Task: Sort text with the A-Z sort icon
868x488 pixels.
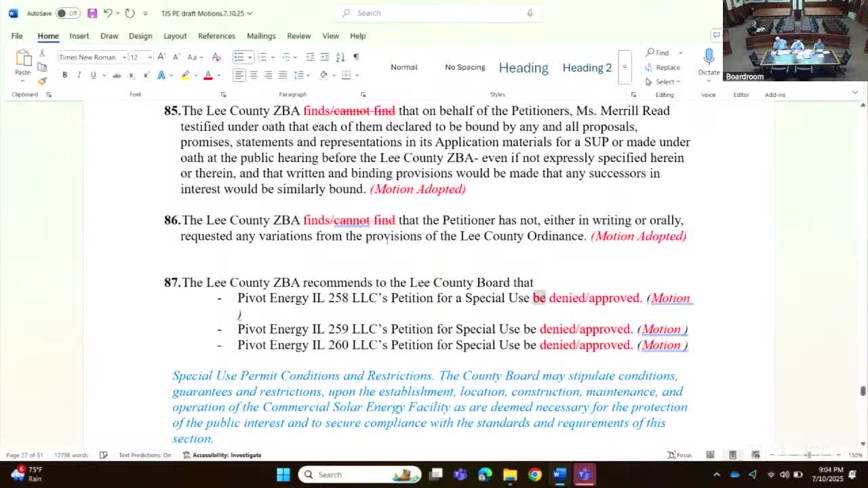Action: click(x=340, y=57)
